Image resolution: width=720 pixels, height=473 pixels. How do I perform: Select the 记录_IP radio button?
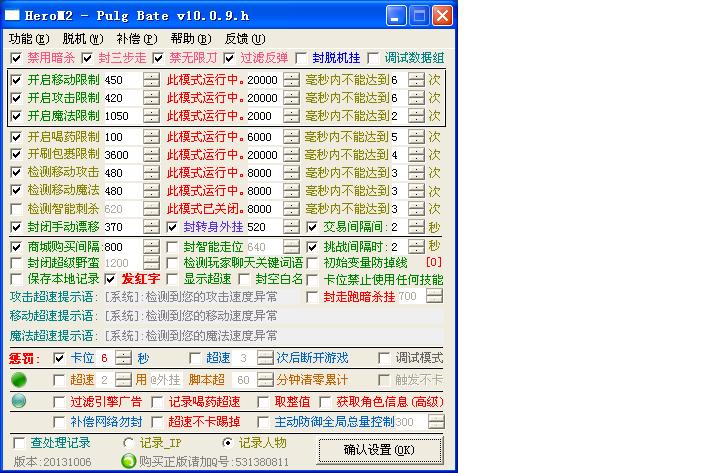pos(130,442)
